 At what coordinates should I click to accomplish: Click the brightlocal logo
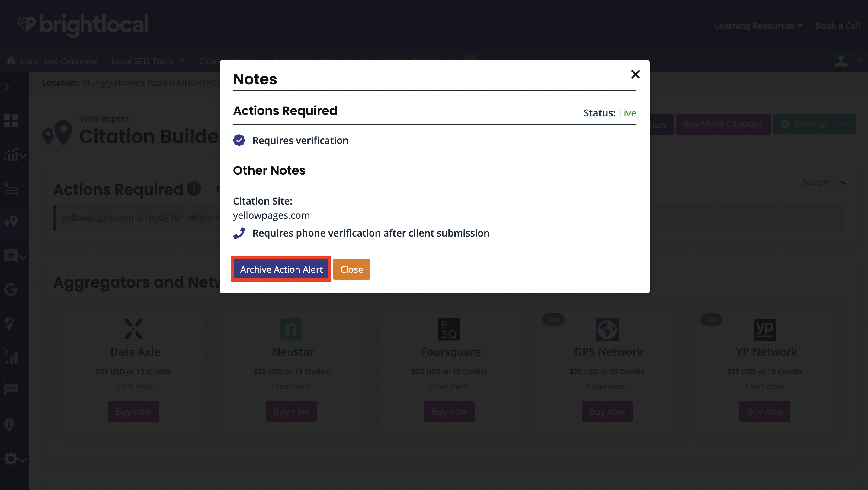pyautogui.click(x=83, y=24)
